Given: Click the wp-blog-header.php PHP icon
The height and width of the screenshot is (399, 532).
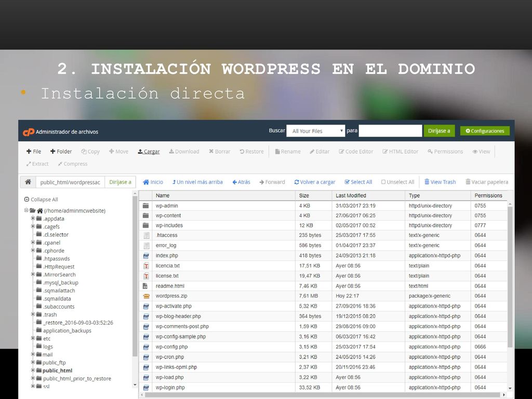Looking at the screenshot, I should pos(146,316).
